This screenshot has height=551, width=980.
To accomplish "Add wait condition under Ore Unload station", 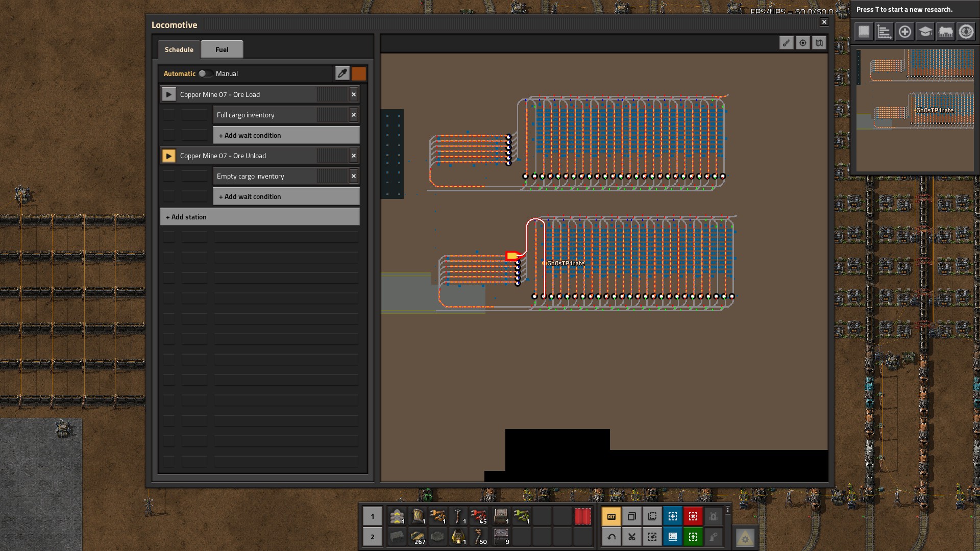I will pos(286,196).
